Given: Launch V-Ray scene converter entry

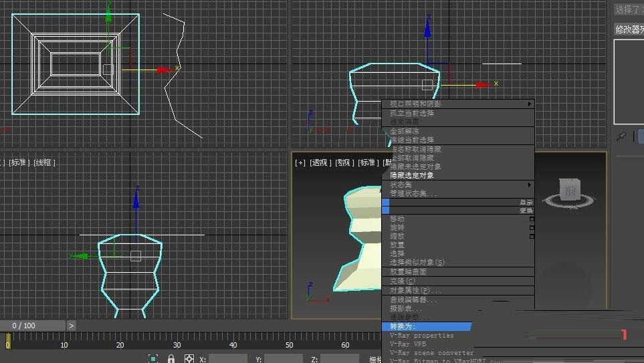Looking at the screenshot, I should 431,353.
